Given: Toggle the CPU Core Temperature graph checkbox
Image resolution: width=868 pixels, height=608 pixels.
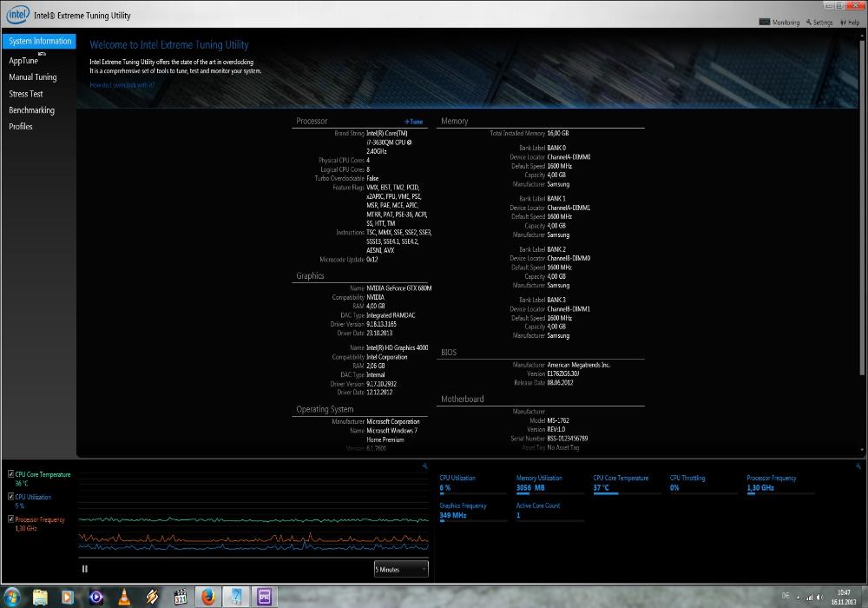Looking at the screenshot, I should pyautogui.click(x=10, y=474).
